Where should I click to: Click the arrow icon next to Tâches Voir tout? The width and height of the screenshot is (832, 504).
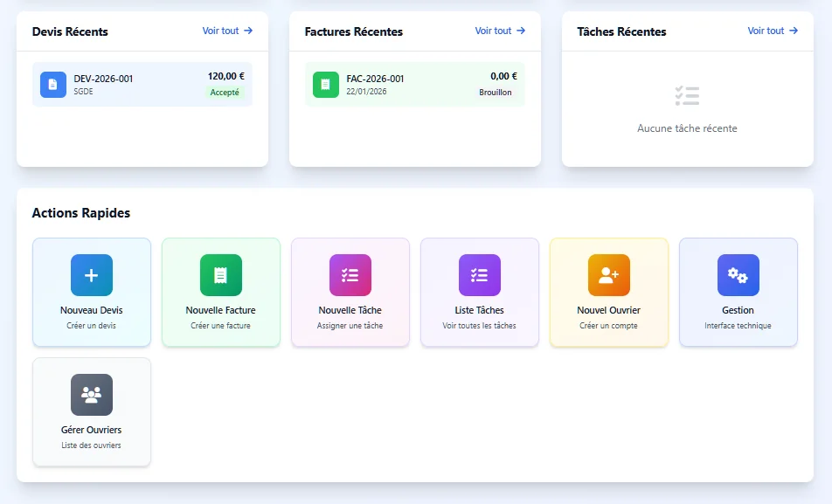pos(794,31)
